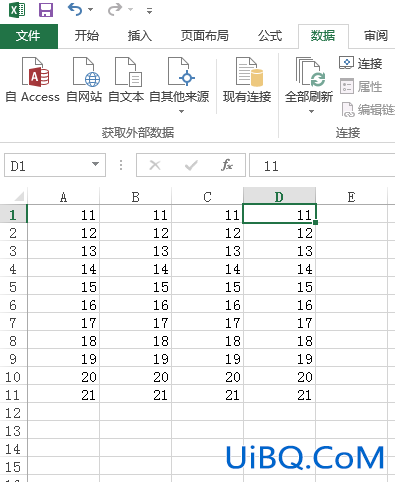This screenshot has width=395, height=482.
Task: Switch to the 公式 ribbon tab
Action: tap(270, 36)
